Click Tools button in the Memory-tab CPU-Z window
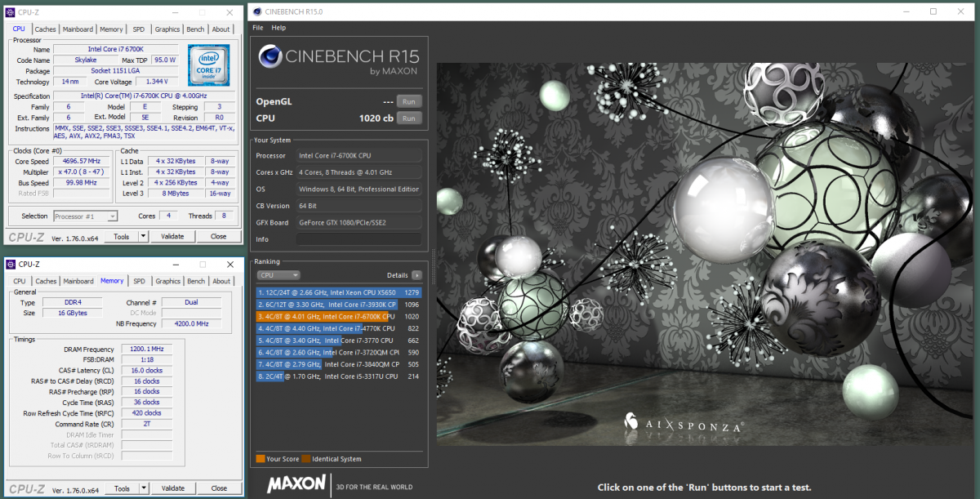This screenshot has height=499, width=980. click(x=122, y=488)
